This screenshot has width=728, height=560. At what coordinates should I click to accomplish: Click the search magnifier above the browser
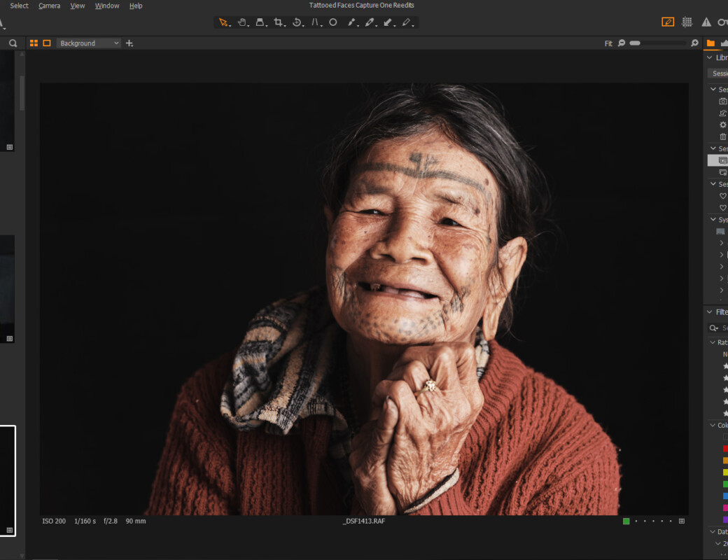point(13,43)
